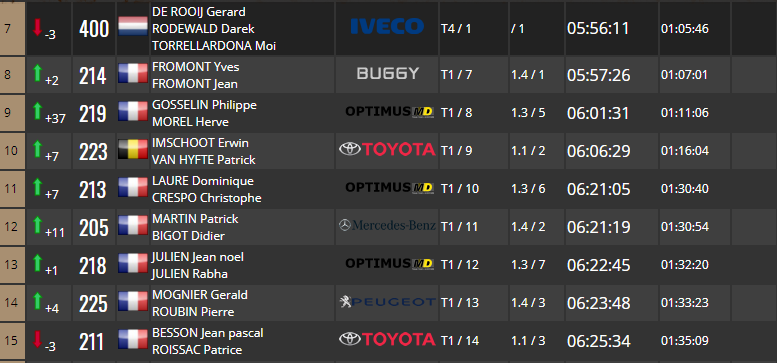
Task: Click car number 213
Action: click(x=93, y=190)
